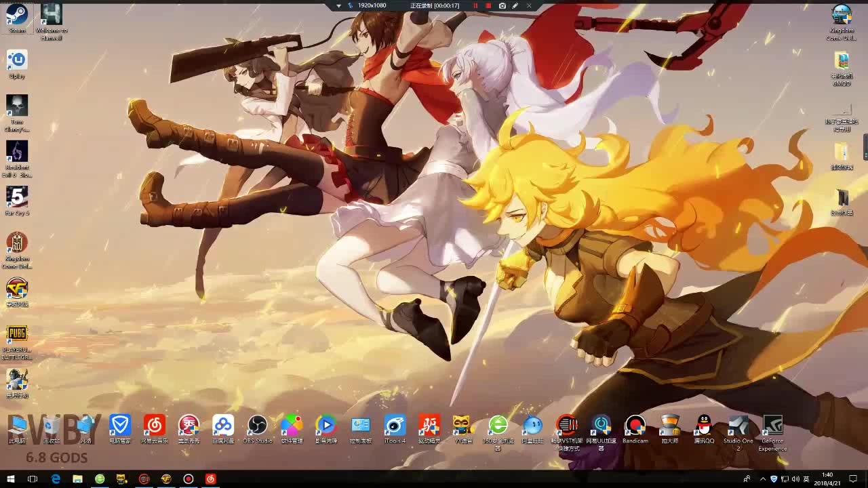868x488 pixels.
Task: Launch the blue shield PC Manager shortcut
Action: [120, 429]
